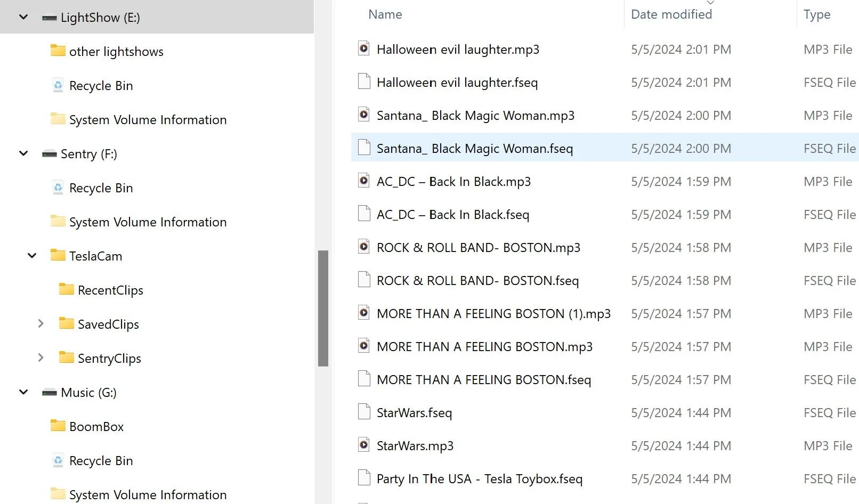The height and width of the screenshot is (504, 859).
Task: Click Recycle Bin icon under Sentry (F:)
Action: click(58, 188)
